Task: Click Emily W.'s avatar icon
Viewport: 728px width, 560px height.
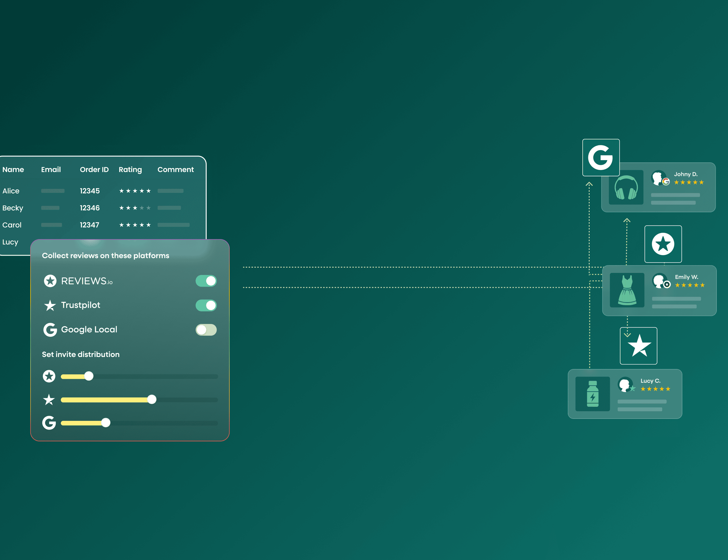Action: 660,281
